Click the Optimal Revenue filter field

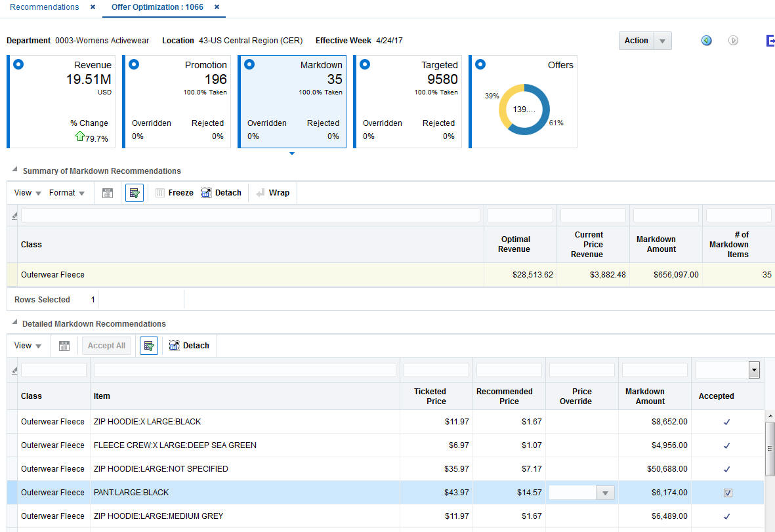pyautogui.click(x=520, y=215)
